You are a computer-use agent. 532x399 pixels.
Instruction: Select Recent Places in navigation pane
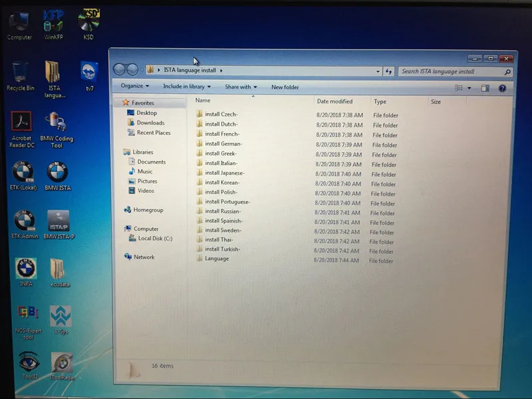point(154,132)
